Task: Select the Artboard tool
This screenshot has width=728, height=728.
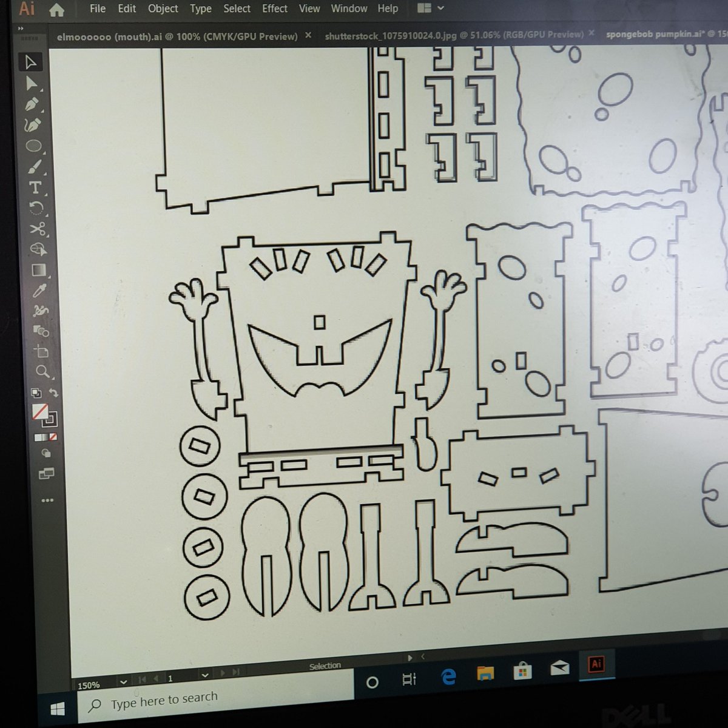Action: click(42, 351)
